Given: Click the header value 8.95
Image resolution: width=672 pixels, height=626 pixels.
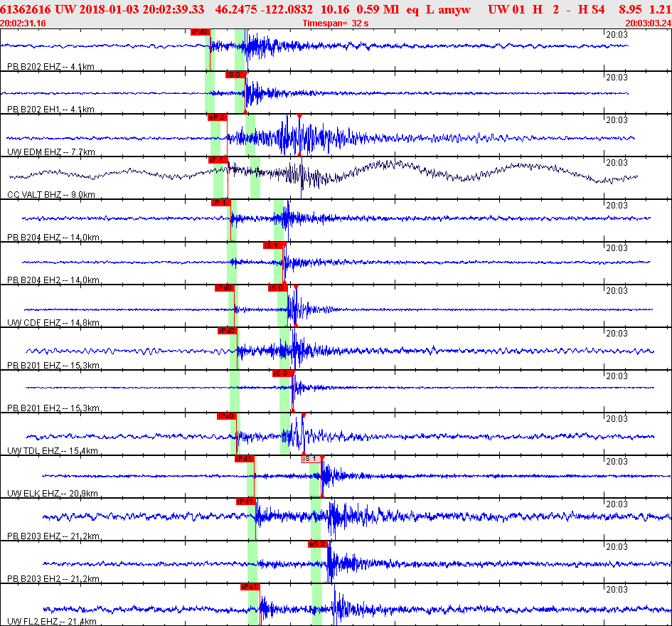Looking at the screenshot, I should pyautogui.click(x=630, y=9).
